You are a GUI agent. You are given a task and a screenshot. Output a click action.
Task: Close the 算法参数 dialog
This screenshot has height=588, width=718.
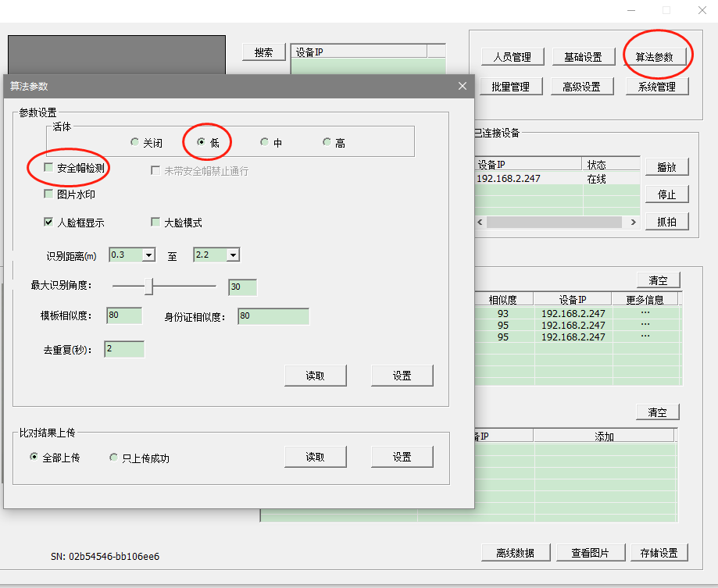click(463, 86)
